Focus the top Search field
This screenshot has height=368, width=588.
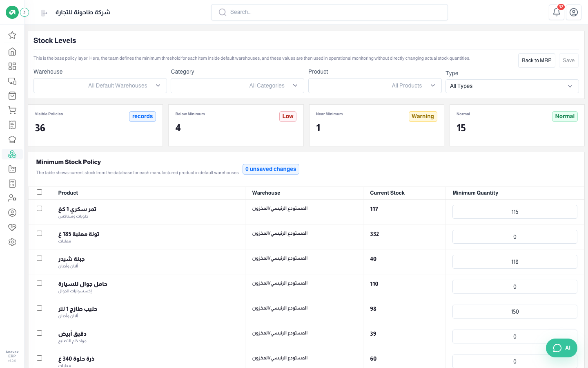[x=330, y=12]
